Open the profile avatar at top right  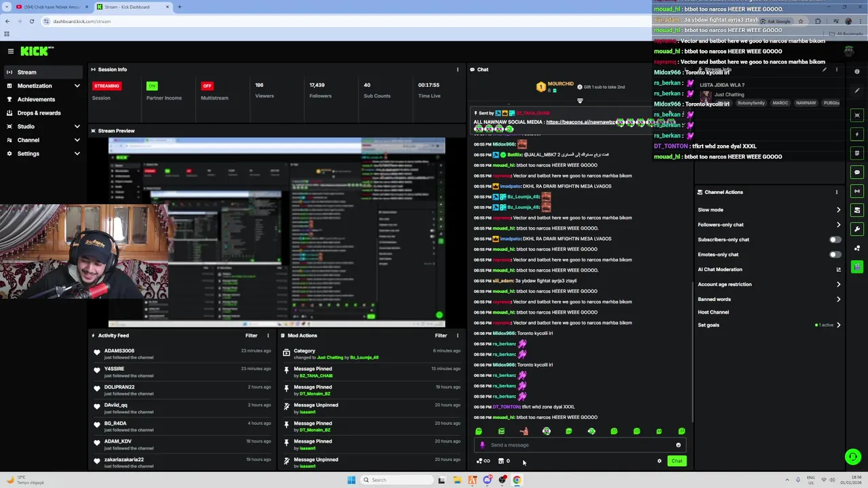point(849,51)
